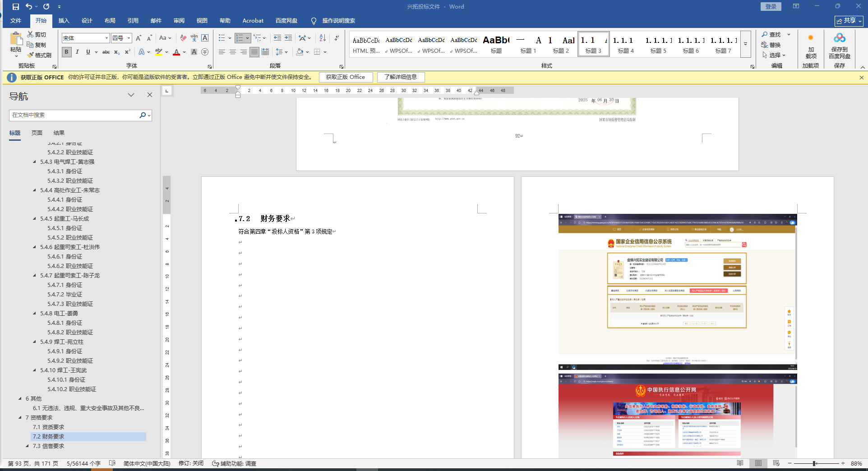Screen dimensions: 868x471
Task: Open the 布局 (Layout) ribbon tab
Action: click(x=110, y=21)
